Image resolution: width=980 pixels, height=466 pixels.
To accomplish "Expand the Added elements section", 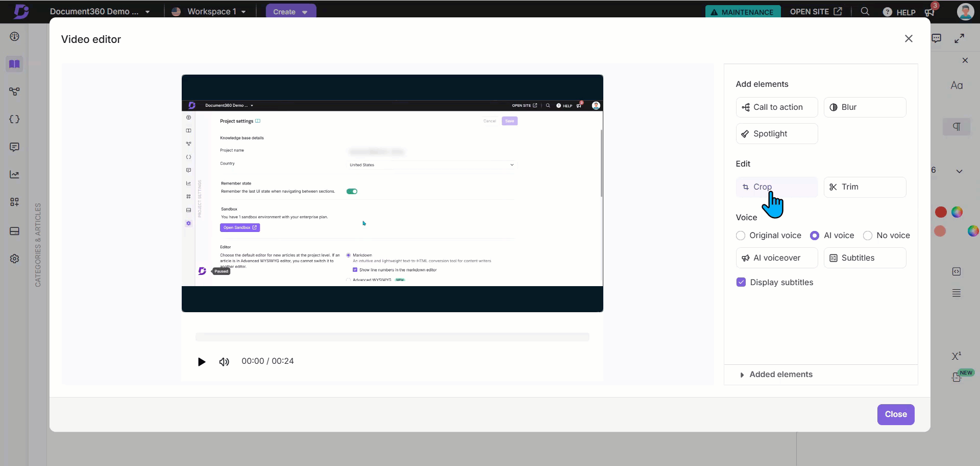I will tap(776, 375).
